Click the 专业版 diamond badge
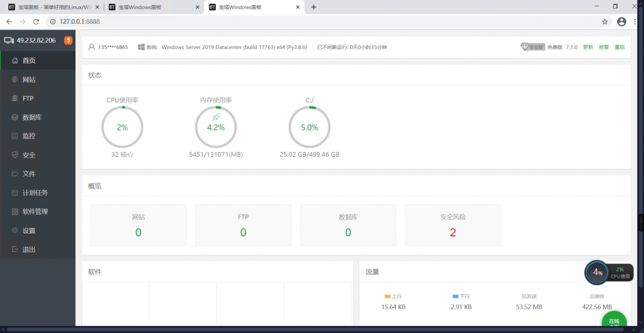This screenshot has width=644, height=333. tap(533, 47)
